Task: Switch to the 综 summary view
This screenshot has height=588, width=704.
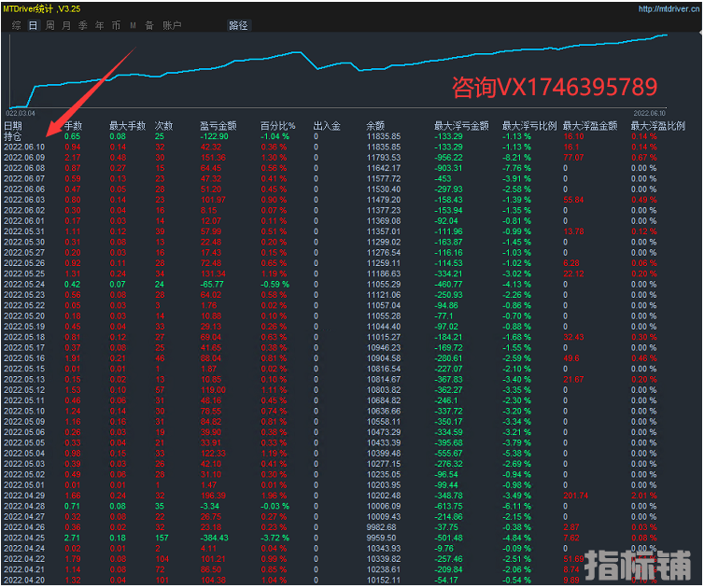Action: coord(17,26)
